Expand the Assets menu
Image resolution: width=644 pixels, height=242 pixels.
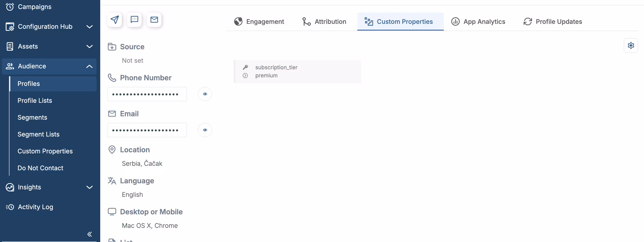[89, 47]
